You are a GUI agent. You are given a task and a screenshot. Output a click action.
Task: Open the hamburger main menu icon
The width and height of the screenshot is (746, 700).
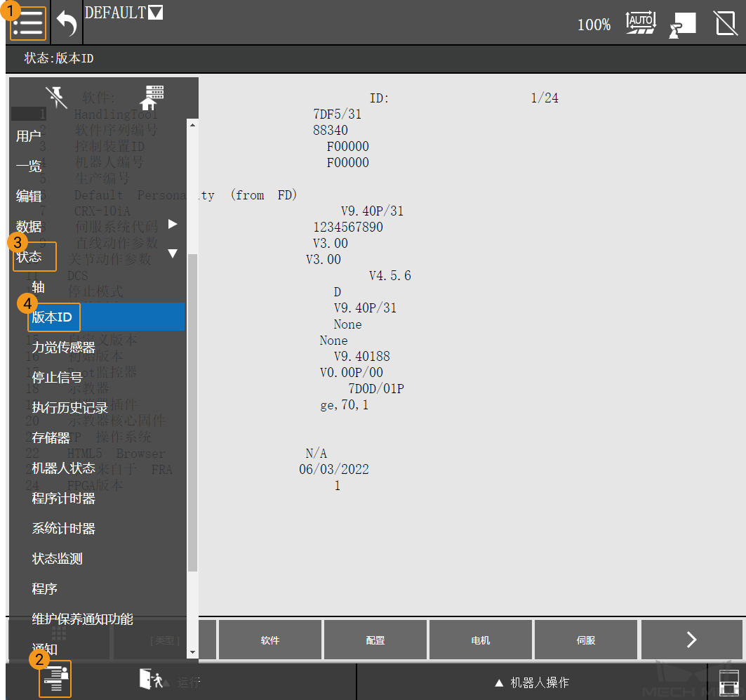click(28, 24)
